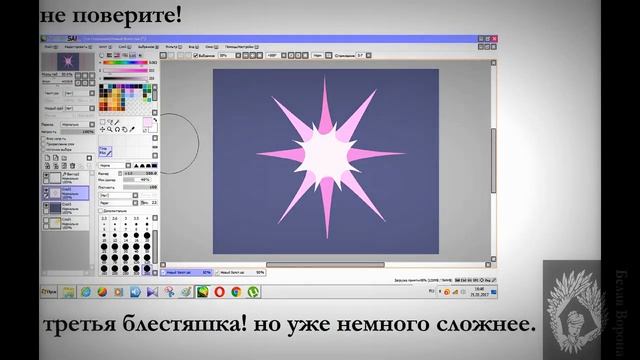Switch to the second document tab
The height and width of the screenshot is (360, 640).
240,272
